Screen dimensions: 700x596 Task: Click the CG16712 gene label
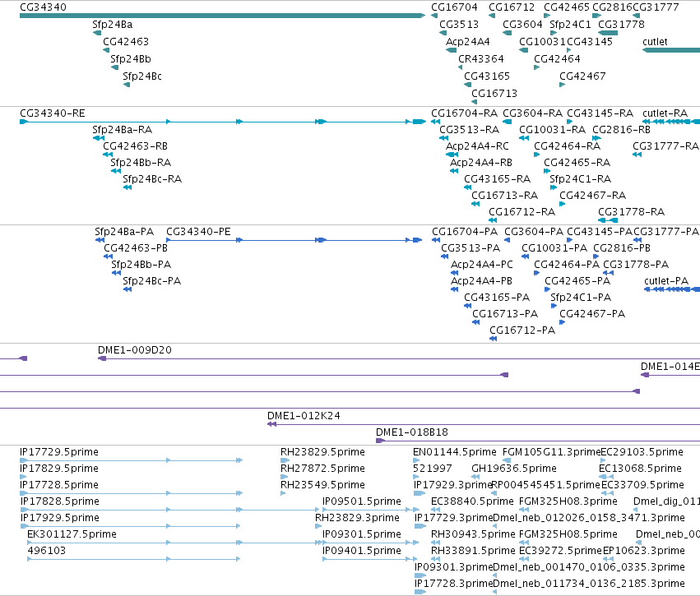[x=511, y=7]
